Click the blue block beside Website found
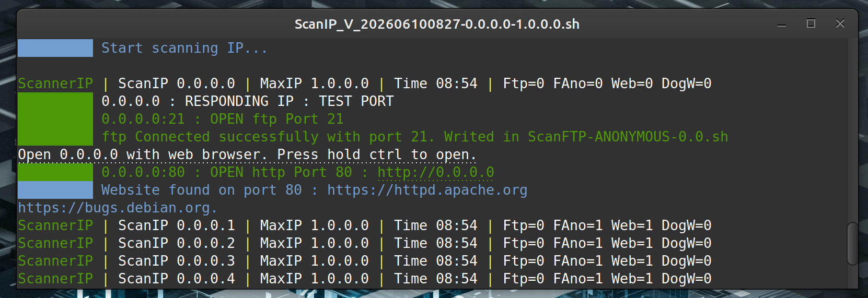The width and height of the screenshot is (868, 298). pyautogui.click(x=55, y=190)
